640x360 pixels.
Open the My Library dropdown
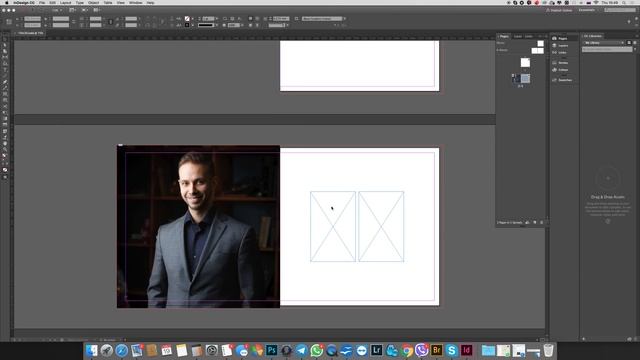(604, 43)
